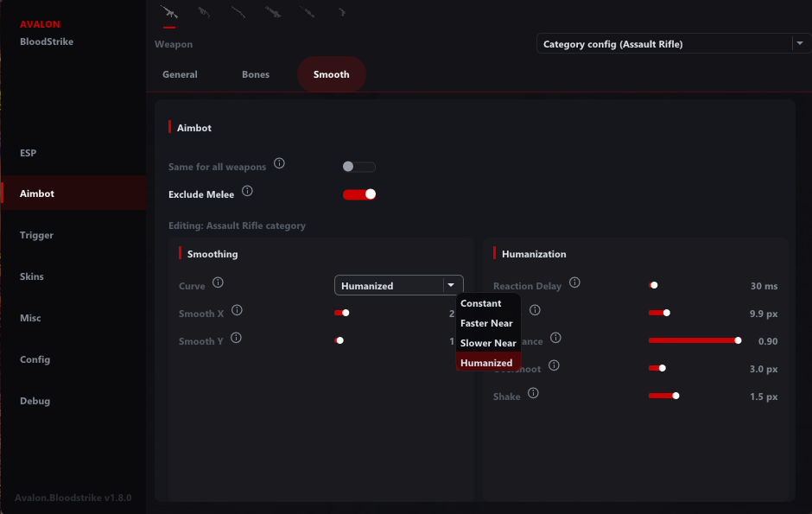Open the ESP section in sidebar

73,153
